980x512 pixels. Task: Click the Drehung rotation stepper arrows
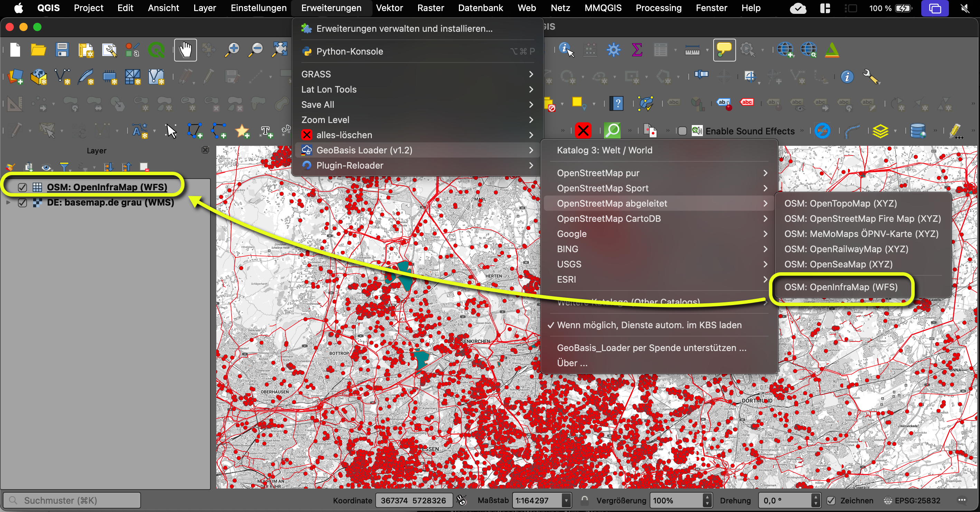(x=816, y=500)
